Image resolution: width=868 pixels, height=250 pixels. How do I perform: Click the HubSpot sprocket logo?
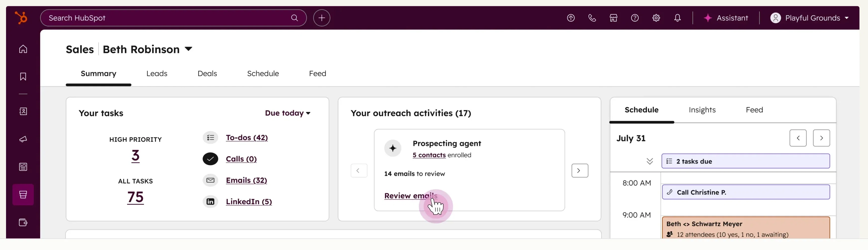click(x=21, y=18)
